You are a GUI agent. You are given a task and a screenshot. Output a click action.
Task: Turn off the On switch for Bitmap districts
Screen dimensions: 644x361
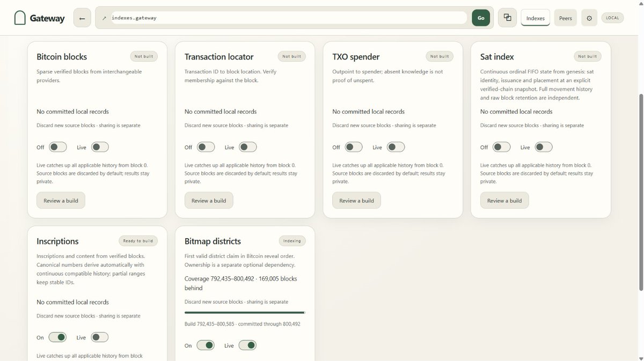206,345
